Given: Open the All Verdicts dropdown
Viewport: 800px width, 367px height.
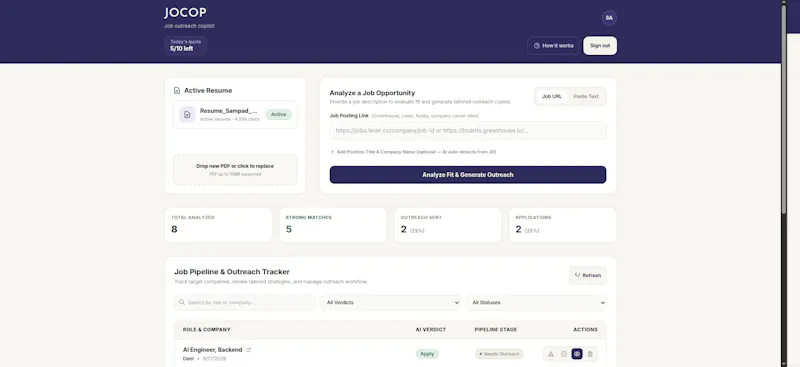Looking at the screenshot, I should click(x=392, y=303).
